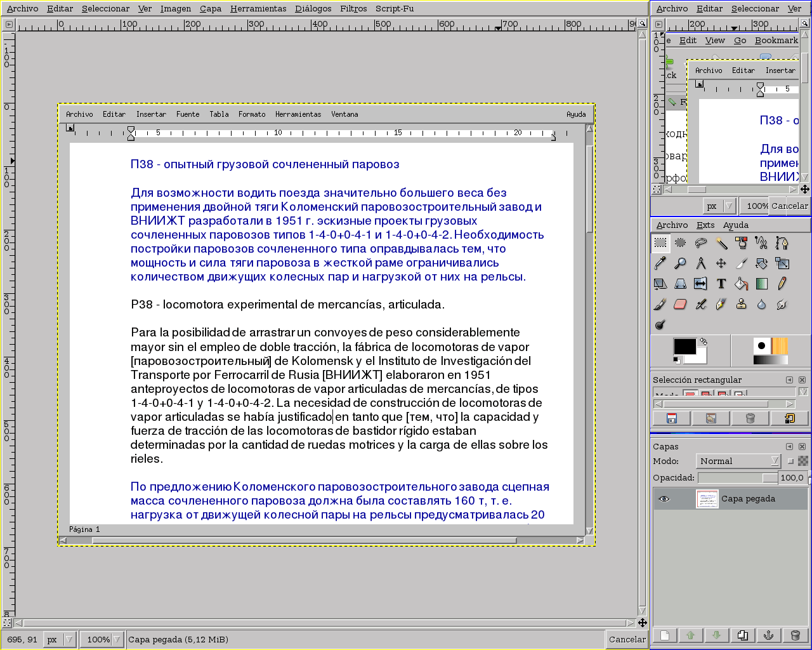This screenshot has height=650, width=812.
Task: Choose the Blend gradient tool
Action: (762, 284)
